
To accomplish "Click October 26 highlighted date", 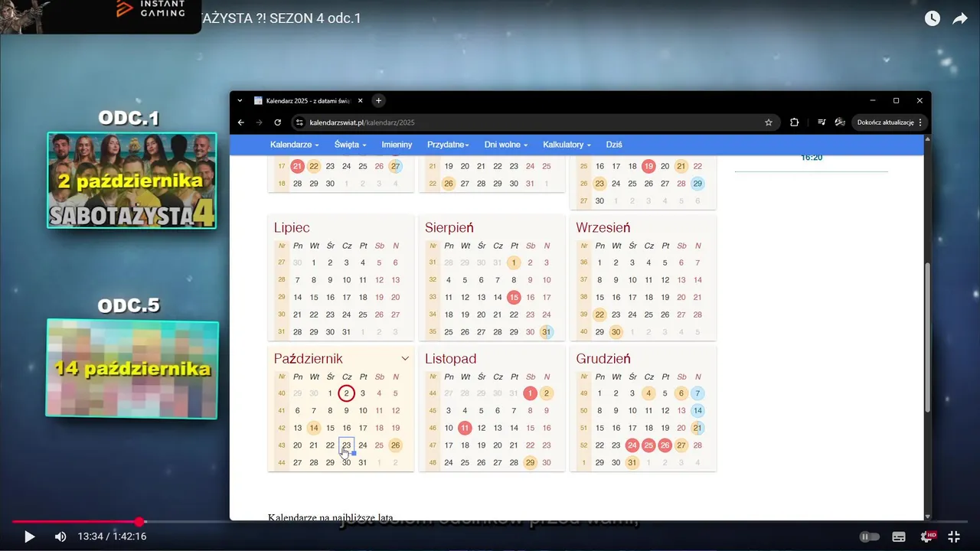I will pyautogui.click(x=395, y=445).
